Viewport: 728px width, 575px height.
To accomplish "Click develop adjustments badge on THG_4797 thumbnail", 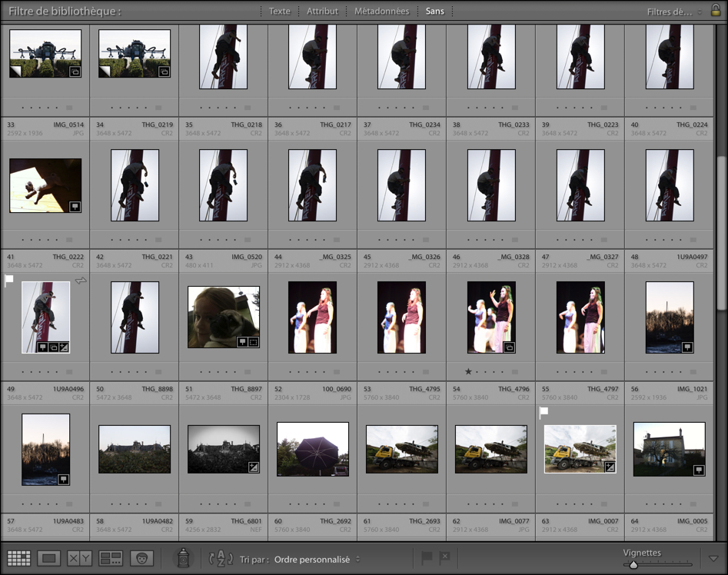I will 610,467.
